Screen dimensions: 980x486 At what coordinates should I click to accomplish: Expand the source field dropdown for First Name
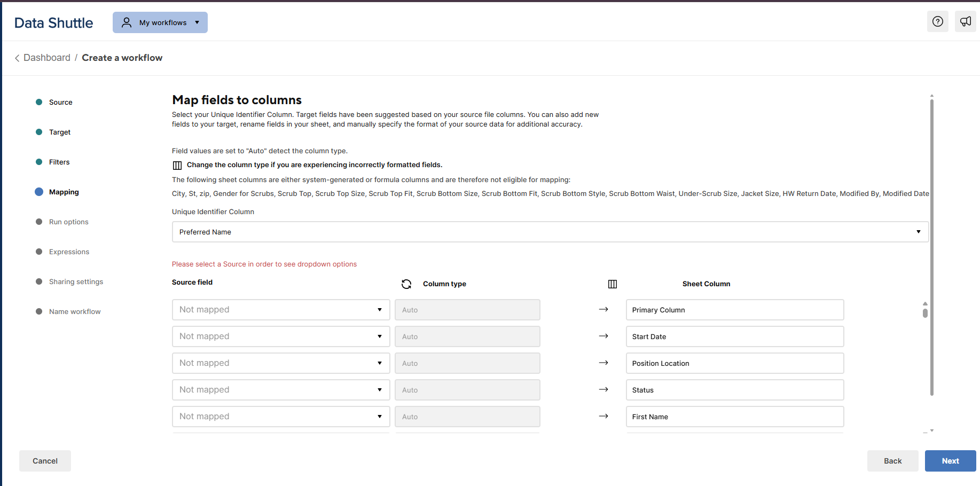pos(281,417)
